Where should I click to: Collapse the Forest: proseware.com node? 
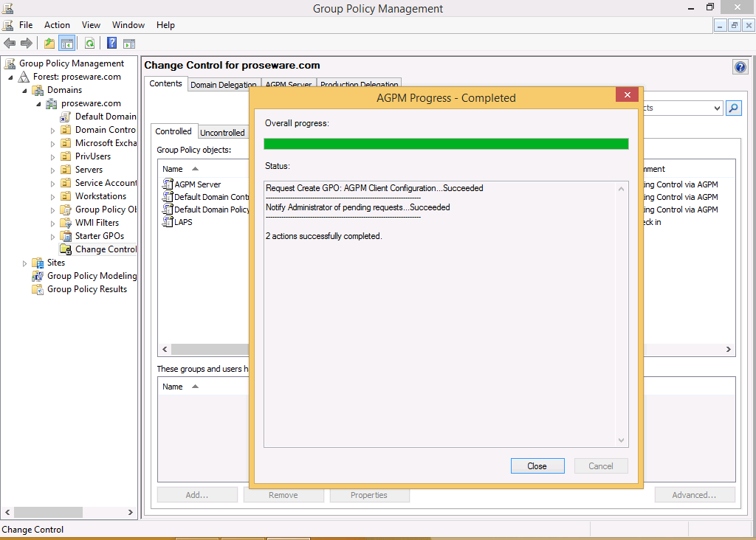click(x=11, y=77)
